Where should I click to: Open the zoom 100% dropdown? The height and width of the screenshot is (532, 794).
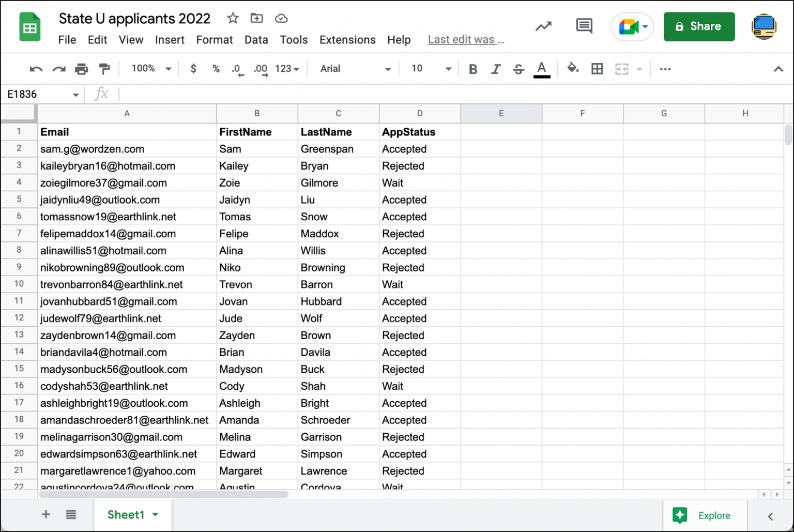tap(151, 69)
